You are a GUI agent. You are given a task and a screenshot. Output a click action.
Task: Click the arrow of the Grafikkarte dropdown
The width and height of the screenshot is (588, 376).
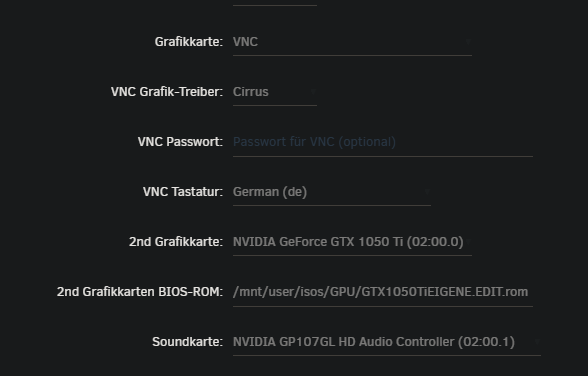[x=468, y=41]
